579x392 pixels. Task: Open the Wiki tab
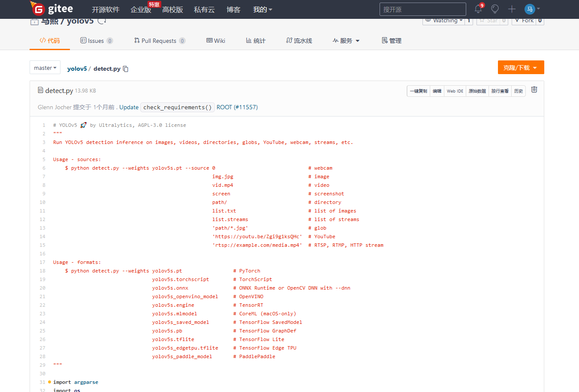[216, 41]
